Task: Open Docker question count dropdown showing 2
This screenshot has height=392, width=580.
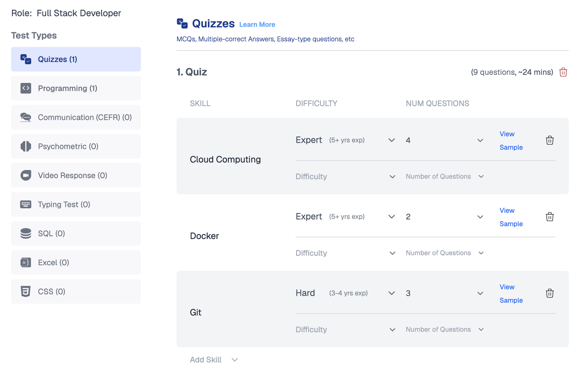Action: tap(445, 217)
